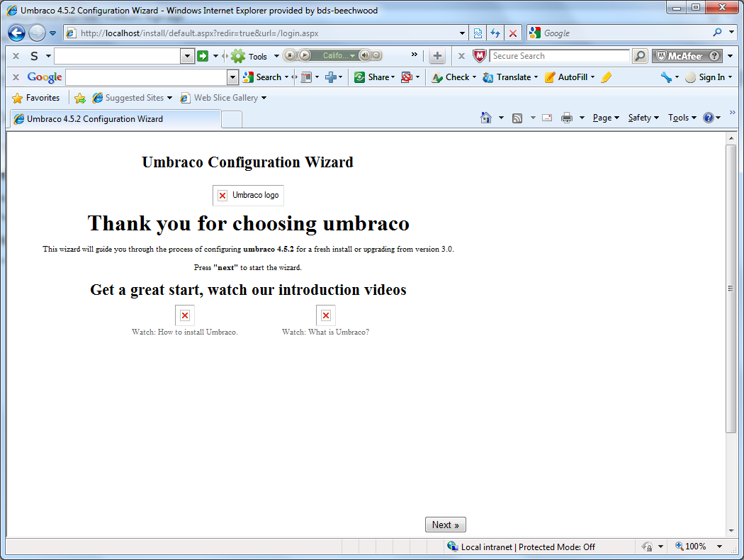Click the Read Mail envelope icon

tap(546, 118)
